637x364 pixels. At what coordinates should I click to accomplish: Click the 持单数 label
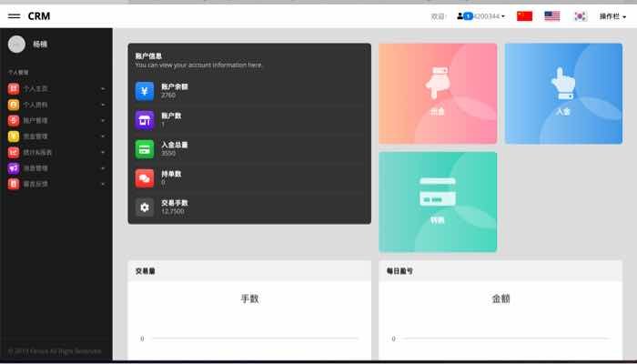171,174
